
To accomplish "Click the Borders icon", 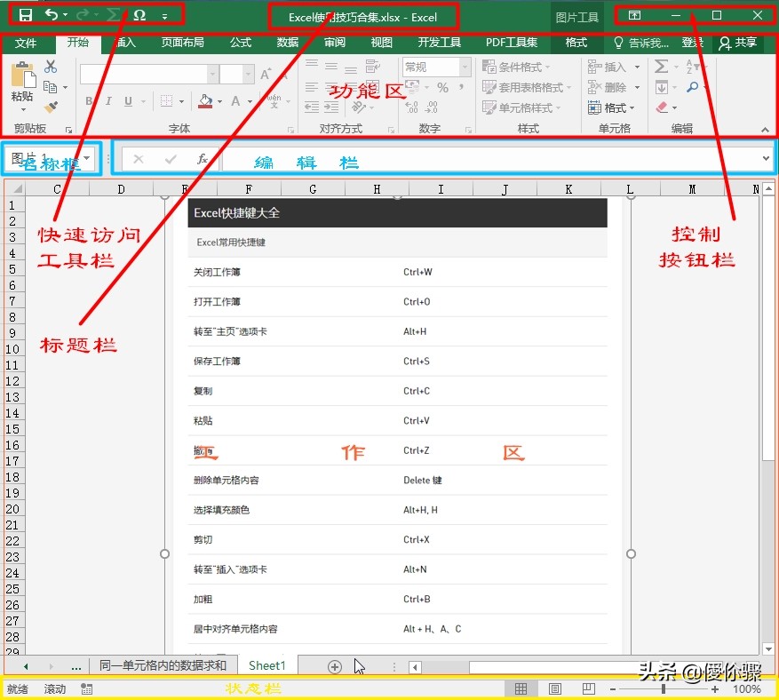I will [x=166, y=101].
